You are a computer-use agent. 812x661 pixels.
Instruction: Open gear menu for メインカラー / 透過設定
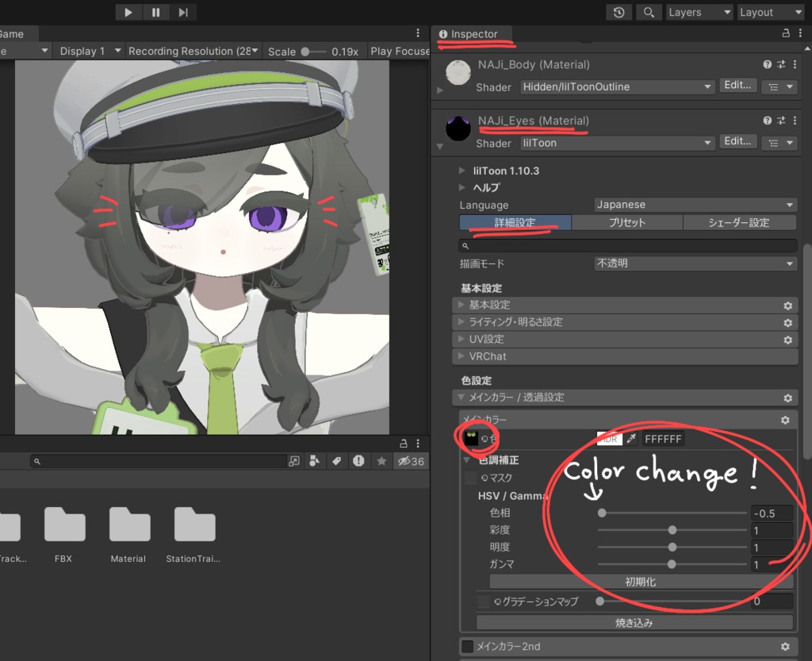[x=787, y=398]
